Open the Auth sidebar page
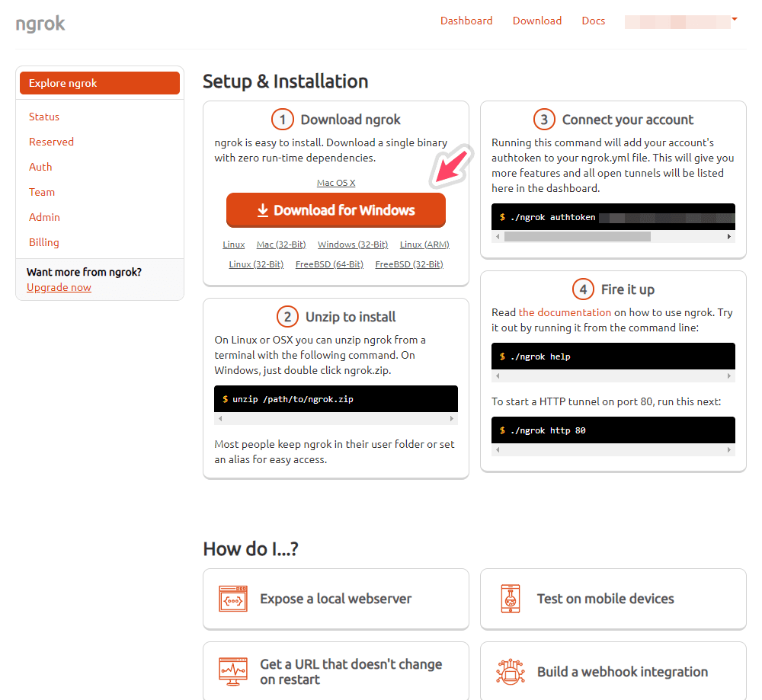This screenshot has width=762, height=700. tap(40, 167)
